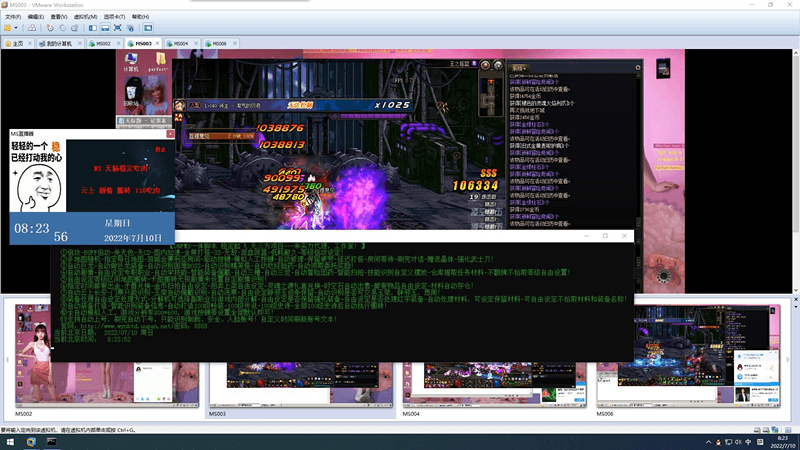Open the 文件(F) menu
This screenshot has width=800, height=450.
point(12,17)
